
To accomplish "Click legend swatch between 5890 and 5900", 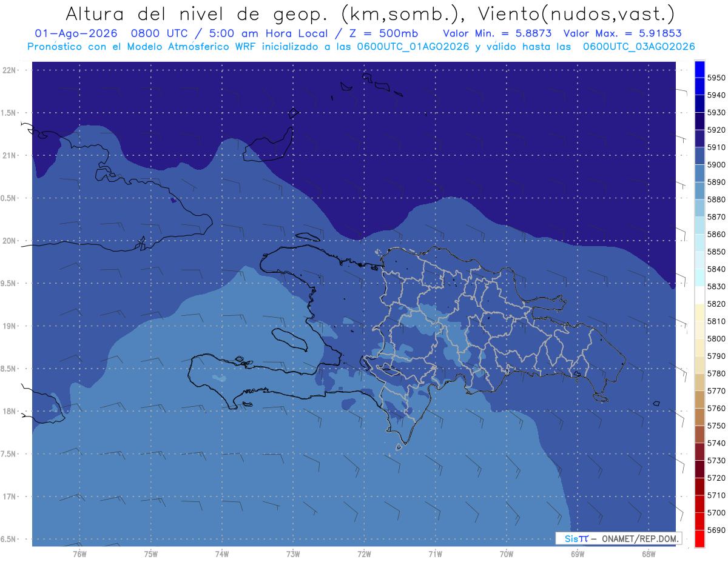I will 699,173.
